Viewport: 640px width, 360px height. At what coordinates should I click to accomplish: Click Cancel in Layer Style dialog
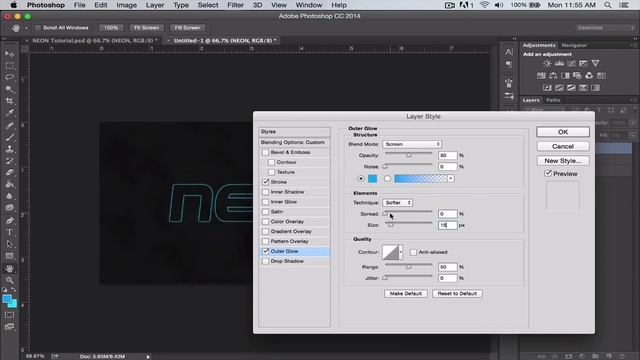pos(563,146)
